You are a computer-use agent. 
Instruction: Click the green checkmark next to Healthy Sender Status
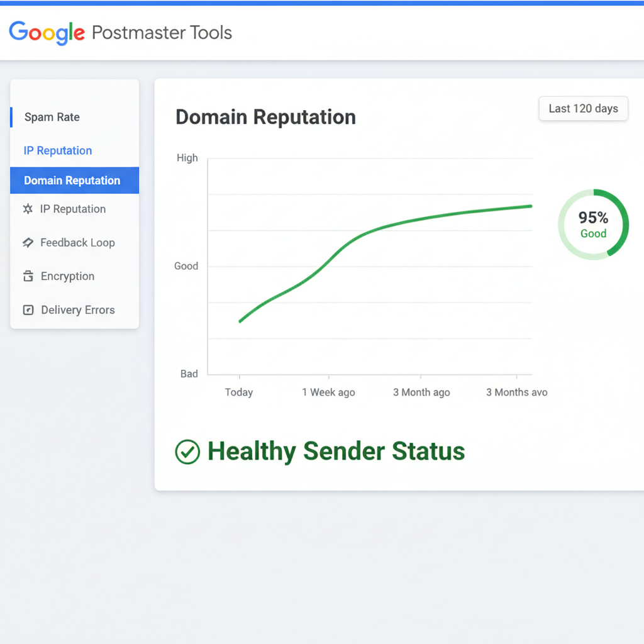click(x=187, y=451)
